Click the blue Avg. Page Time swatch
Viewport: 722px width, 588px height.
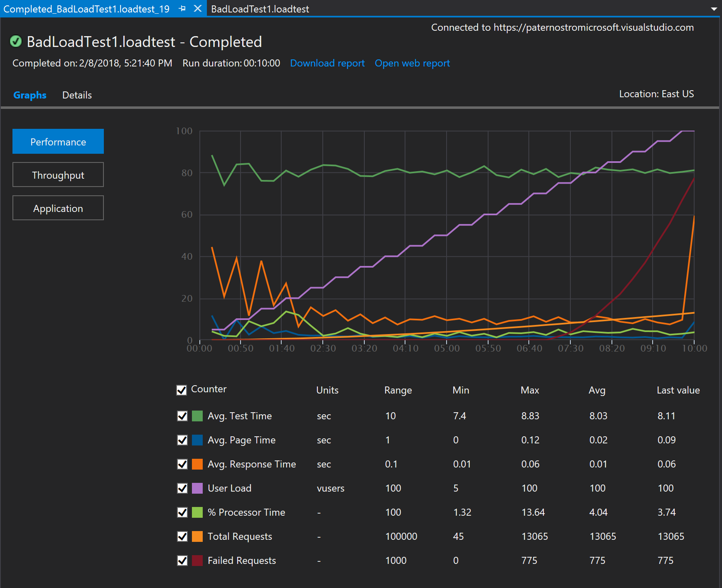tap(197, 440)
